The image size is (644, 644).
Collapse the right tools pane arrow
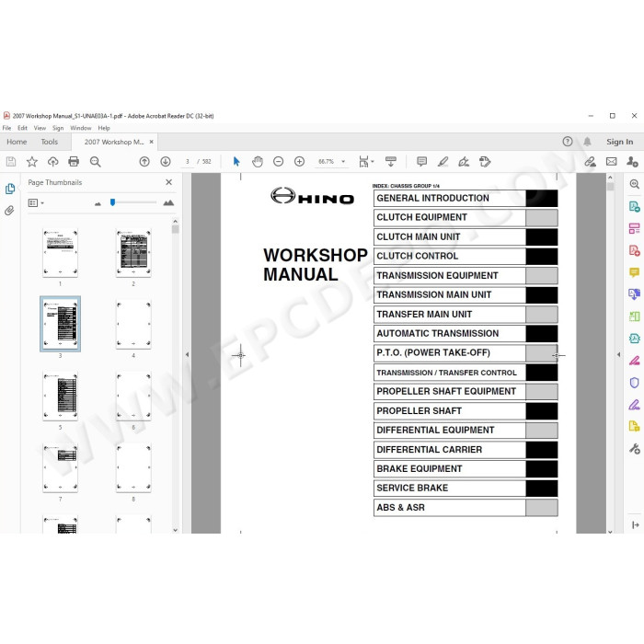(619, 354)
